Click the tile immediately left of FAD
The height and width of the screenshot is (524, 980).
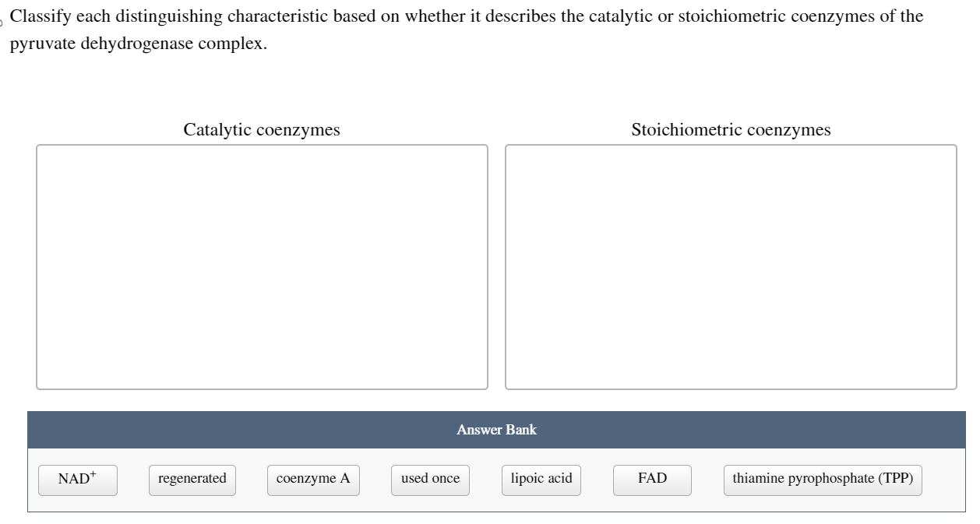[x=541, y=480]
